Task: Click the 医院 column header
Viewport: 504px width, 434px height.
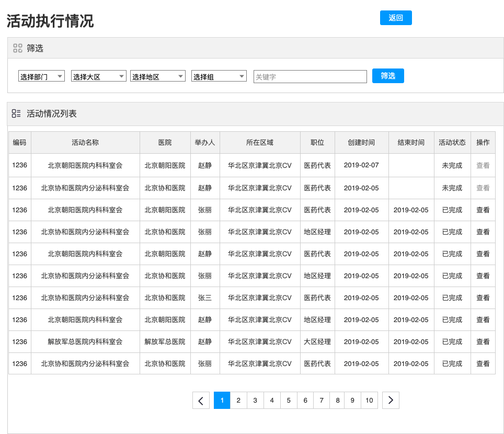Action: (x=165, y=142)
